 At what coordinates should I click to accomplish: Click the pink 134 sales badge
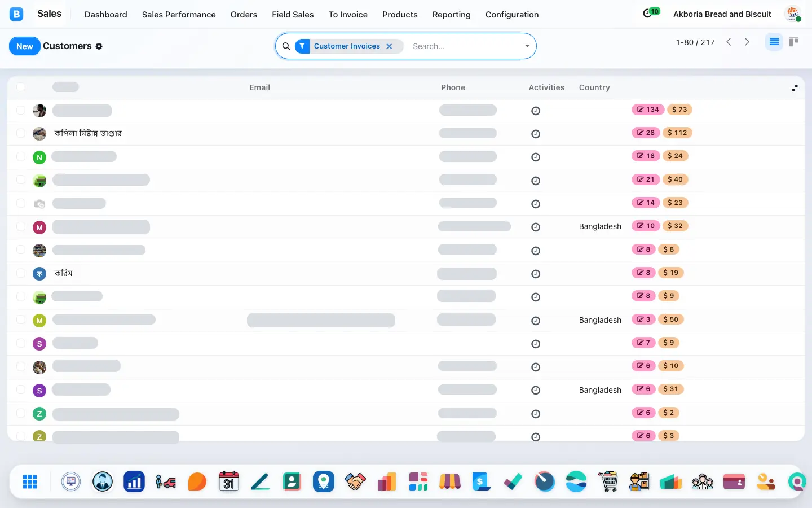(648, 110)
